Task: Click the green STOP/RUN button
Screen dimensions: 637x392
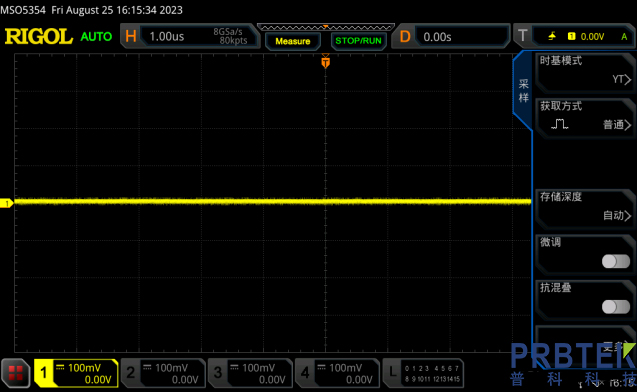Action: (358, 41)
